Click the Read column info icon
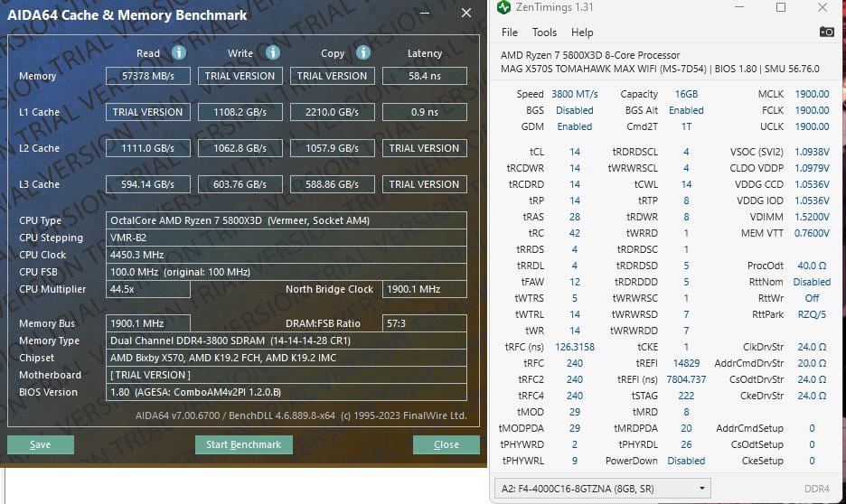This screenshot has width=846, height=504. tap(179, 52)
